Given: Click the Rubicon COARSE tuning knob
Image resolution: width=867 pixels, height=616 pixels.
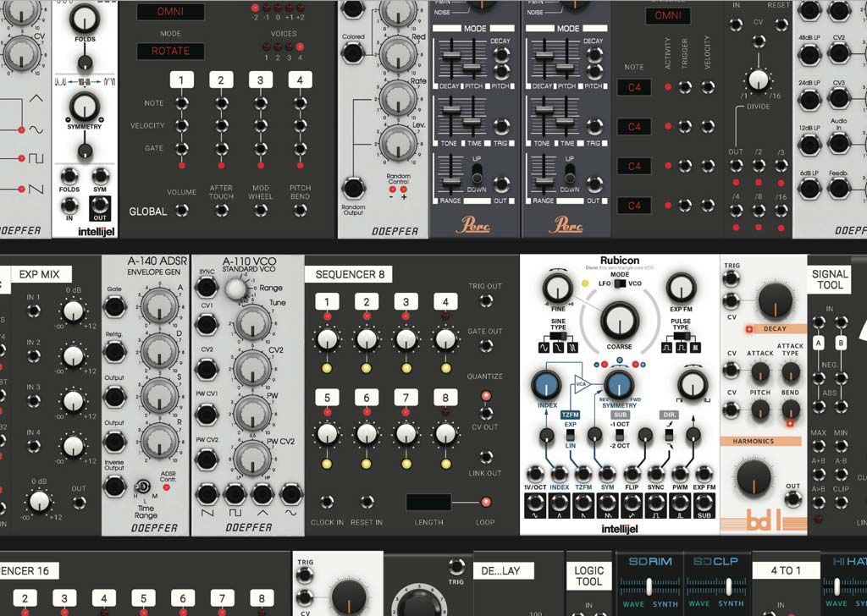Looking at the screenshot, I should pos(619,321).
